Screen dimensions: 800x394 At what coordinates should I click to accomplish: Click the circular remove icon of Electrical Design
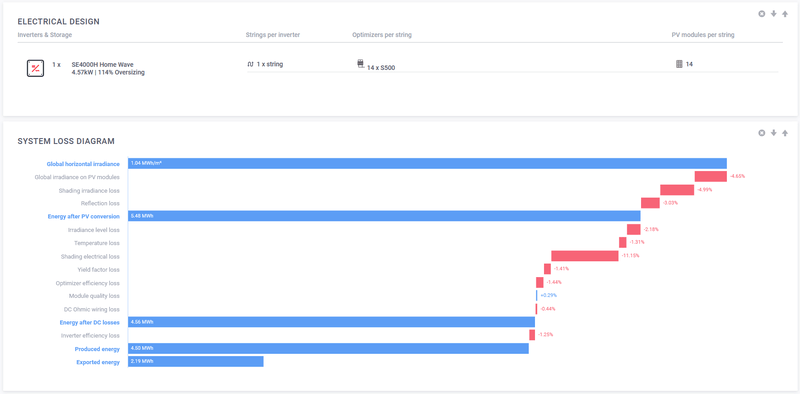point(762,14)
